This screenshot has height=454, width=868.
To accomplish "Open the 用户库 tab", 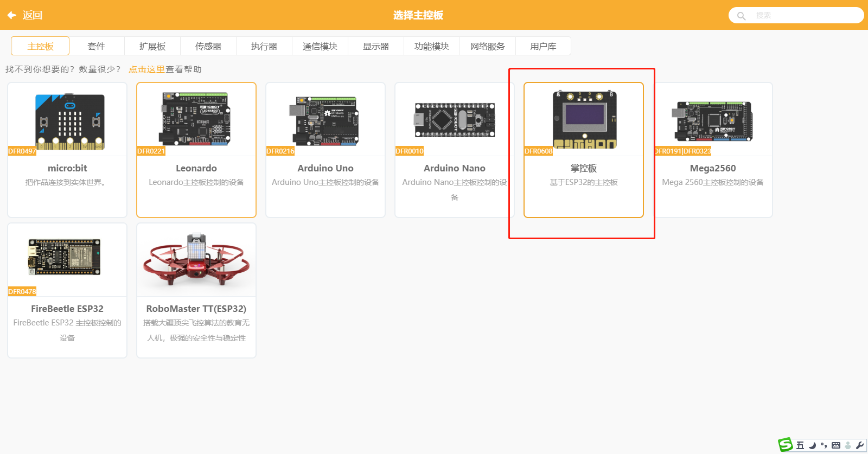I will click(x=543, y=46).
